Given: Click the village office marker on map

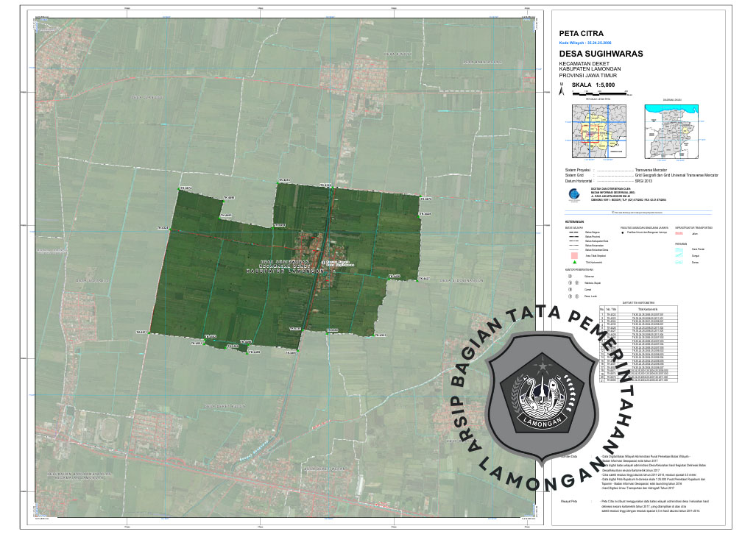Looking at the screenshot, I should 324,261.
